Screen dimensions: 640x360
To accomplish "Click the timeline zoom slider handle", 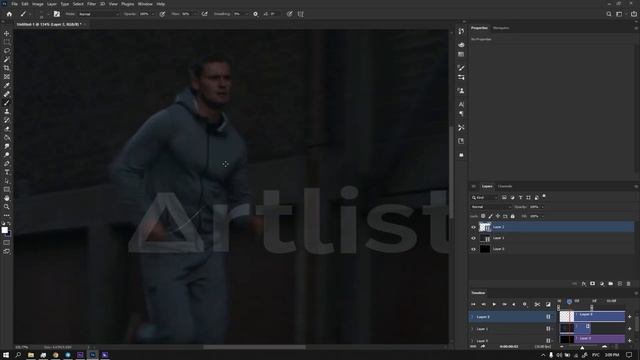I will point(582,347).
